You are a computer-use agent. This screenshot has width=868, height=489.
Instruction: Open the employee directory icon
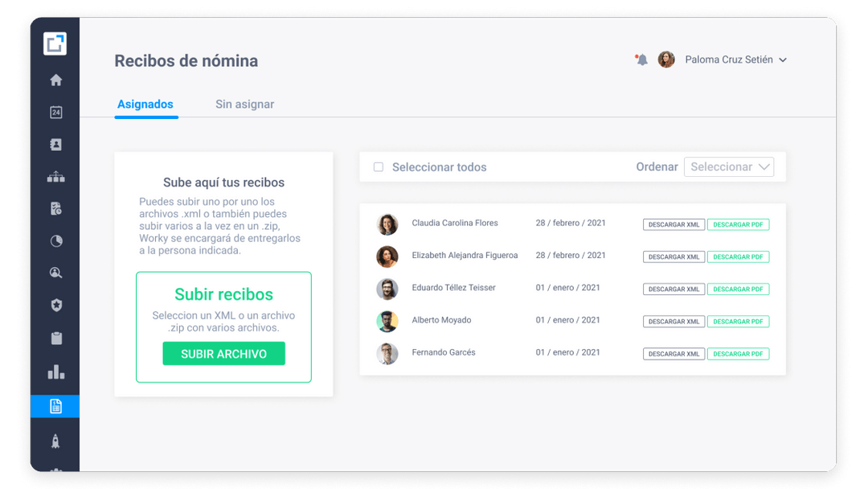(55, 144)
